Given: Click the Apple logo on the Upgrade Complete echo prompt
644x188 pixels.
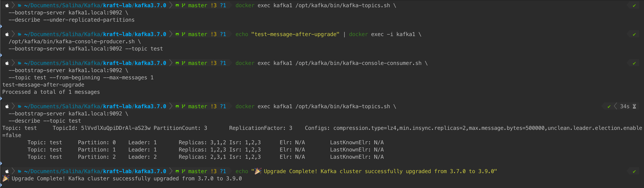Looking at the screenshot, I should tap(7, 171).
